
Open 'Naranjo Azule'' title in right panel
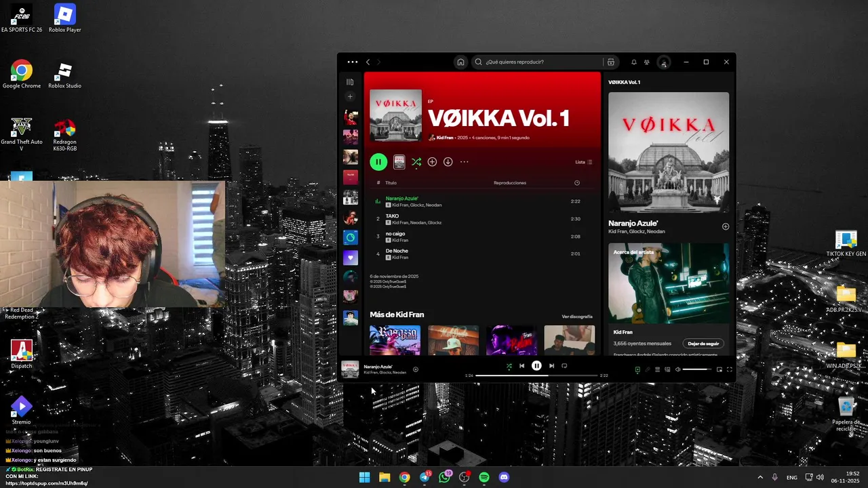(x=633, y=223)
